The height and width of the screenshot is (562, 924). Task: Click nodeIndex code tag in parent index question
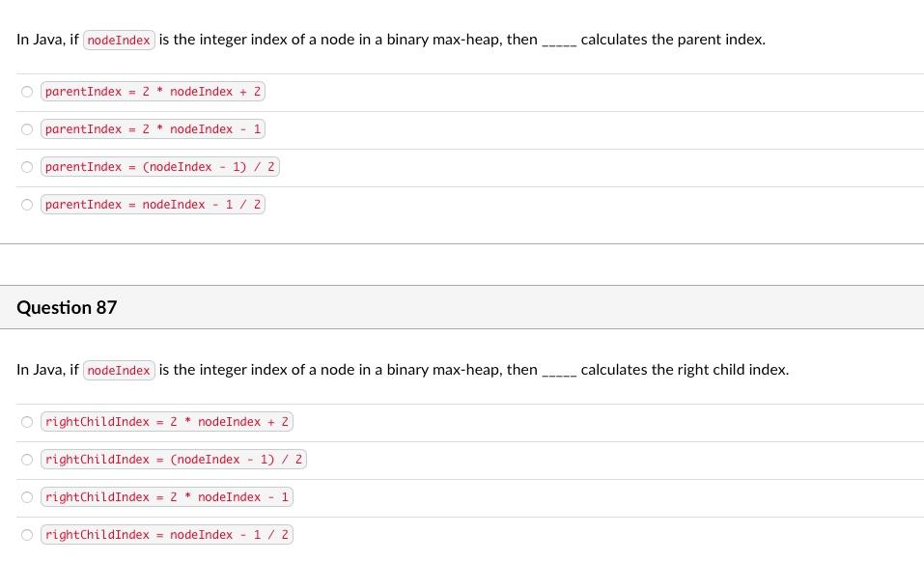[119, 40]
